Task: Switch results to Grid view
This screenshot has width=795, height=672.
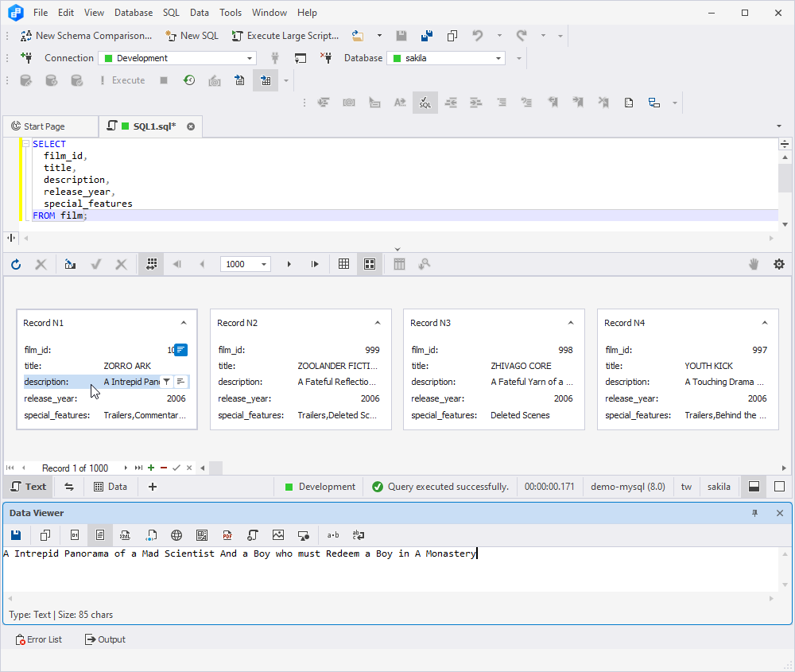Action: click(x=343, y=264)
